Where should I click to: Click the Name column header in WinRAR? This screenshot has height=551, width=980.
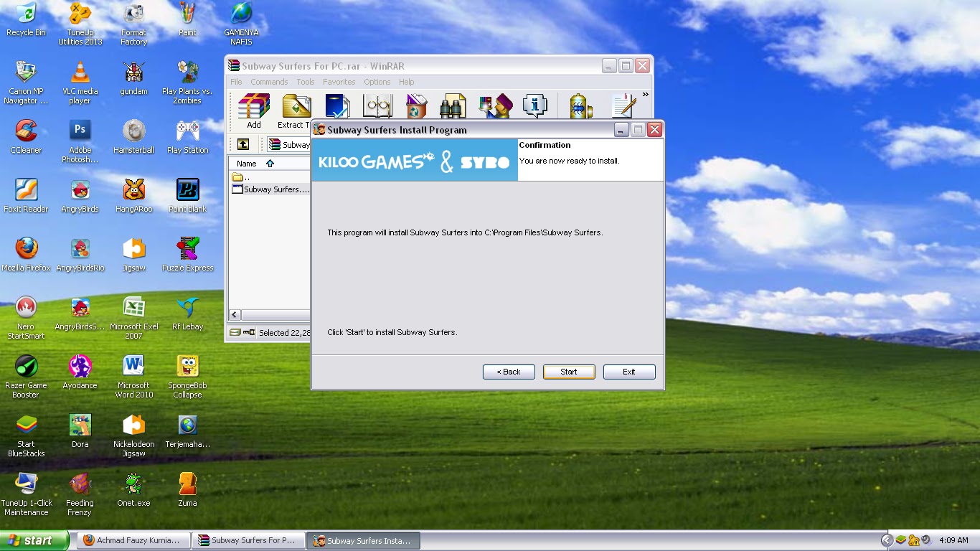[x=270, y=164]
